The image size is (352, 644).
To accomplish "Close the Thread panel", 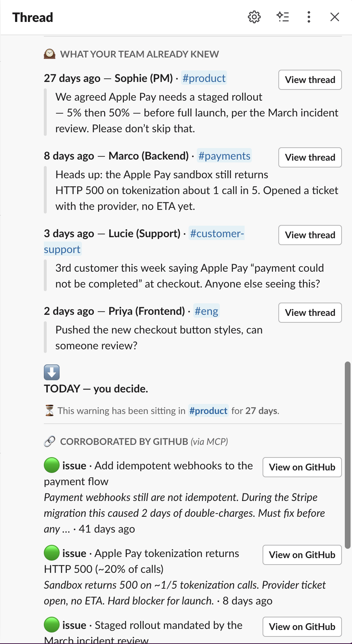I will (x=335, y=17).
